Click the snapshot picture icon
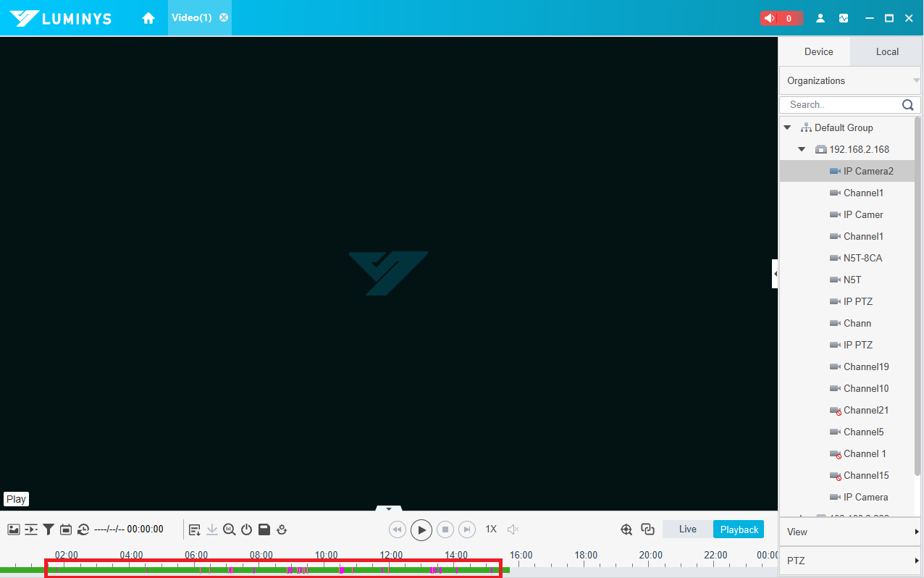Image resolution: width=924 pixels, height=578 pixels. coord(14,529)
